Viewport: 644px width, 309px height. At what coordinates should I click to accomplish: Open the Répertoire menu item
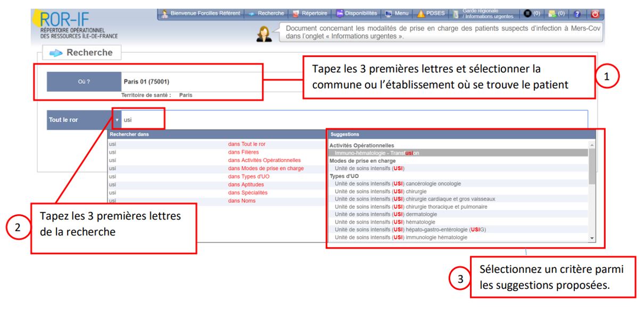313,13
